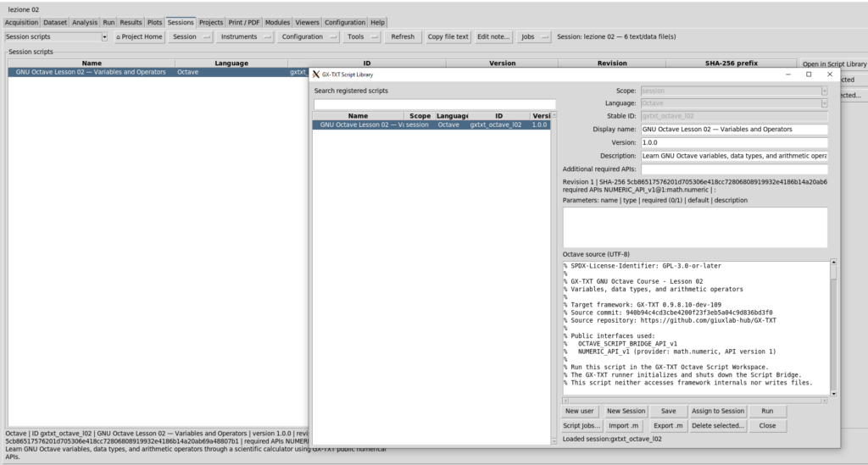Open the Session dropdown menu
This screenshot has width=868, height=465.
coord(191,37)
